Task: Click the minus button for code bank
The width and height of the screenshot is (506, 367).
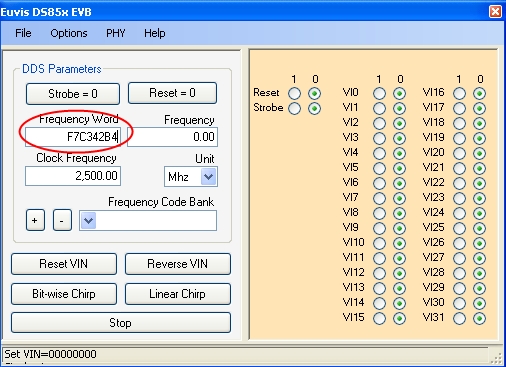Action: point(62,220)
